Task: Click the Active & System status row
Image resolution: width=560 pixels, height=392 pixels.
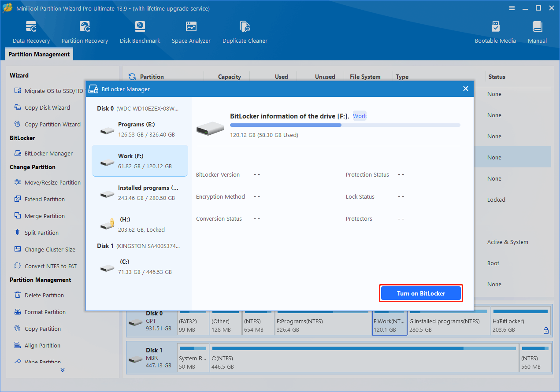Action: point(508,242)
